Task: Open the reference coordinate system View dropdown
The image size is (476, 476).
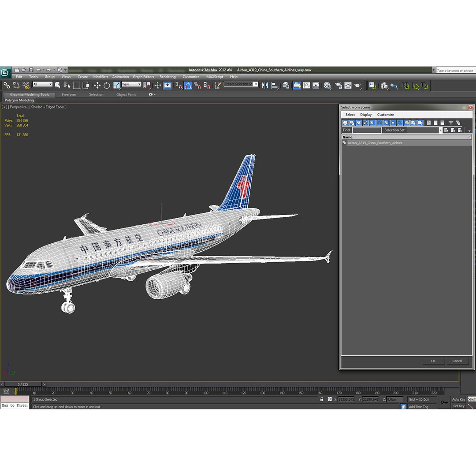Action: (131, 84)
